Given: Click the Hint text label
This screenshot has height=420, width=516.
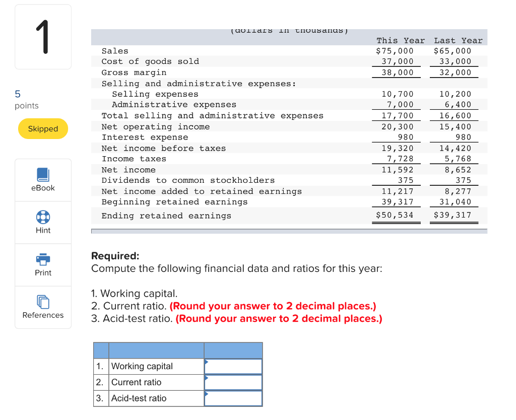Looking at the screenshot, I should tap(43, 230).
